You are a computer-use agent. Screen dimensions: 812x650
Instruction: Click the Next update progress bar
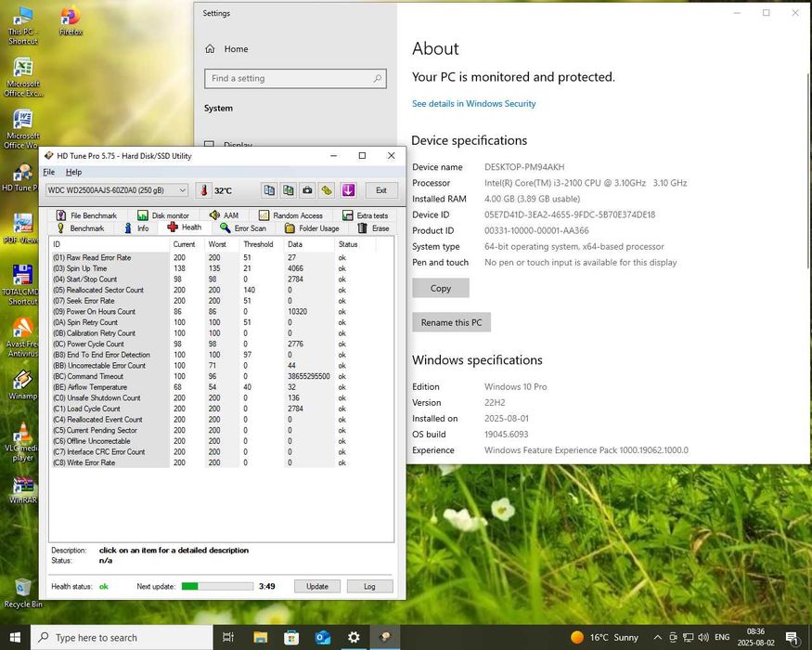[217, 586]
